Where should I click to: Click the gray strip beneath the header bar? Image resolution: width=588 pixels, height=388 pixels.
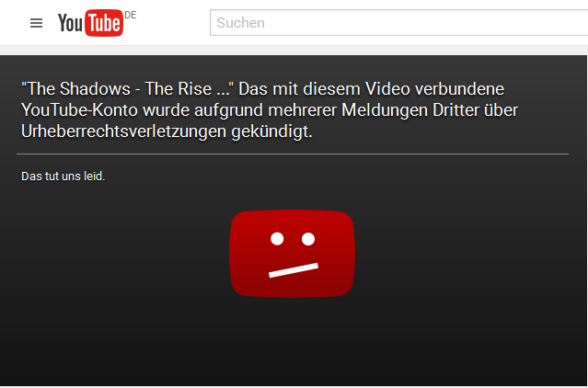click(x=294, y=51)
